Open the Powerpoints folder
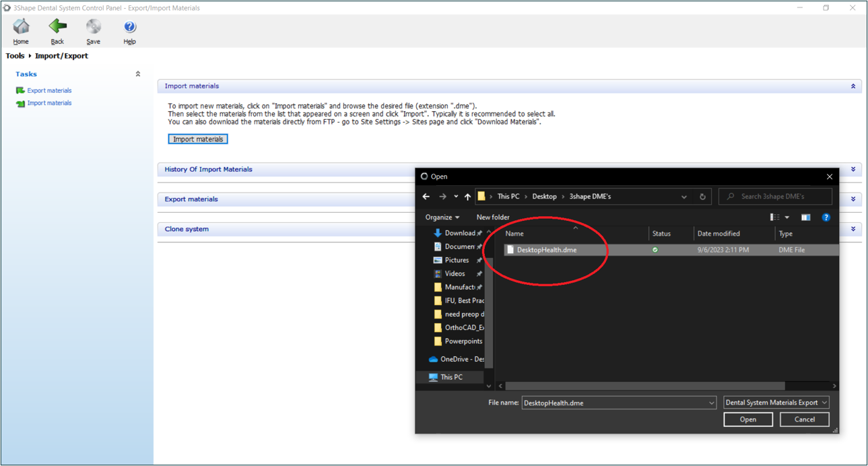This screenshot has height=466, width=868. point(459,341)
